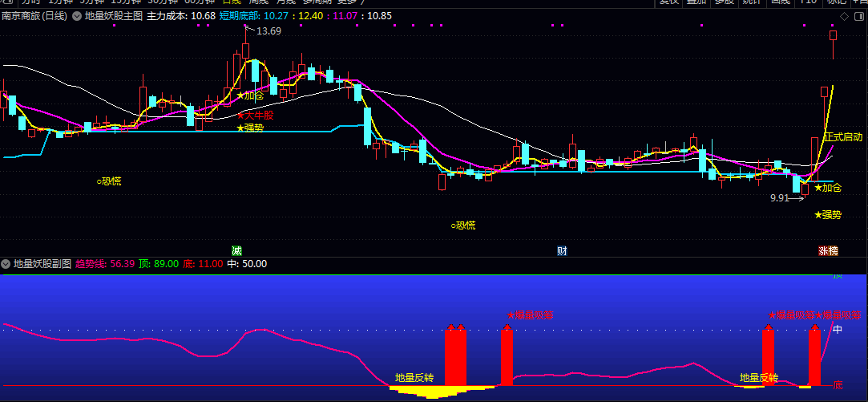Image resolution: width=868 pixels, height=402 pixels.
Task: Click the red 涨榜 event marker
Action: pyautogui.click(x=828, y=250)
